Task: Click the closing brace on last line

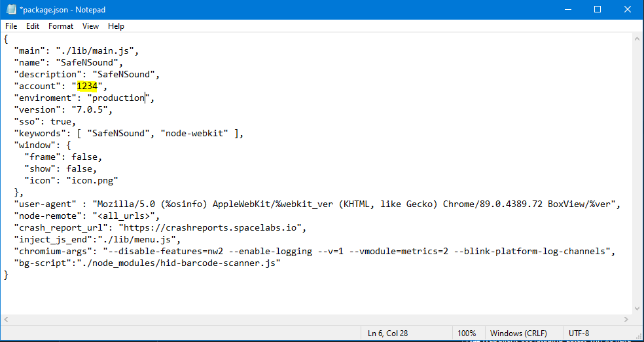Action: pyautogui.click(x=6, y=275)
